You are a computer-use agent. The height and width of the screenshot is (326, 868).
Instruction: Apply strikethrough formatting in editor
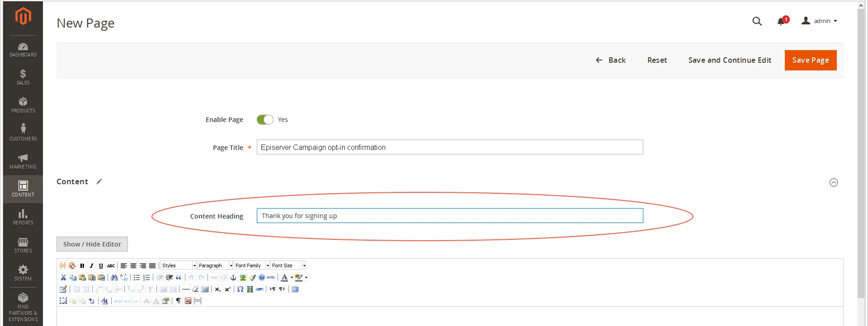111,265
